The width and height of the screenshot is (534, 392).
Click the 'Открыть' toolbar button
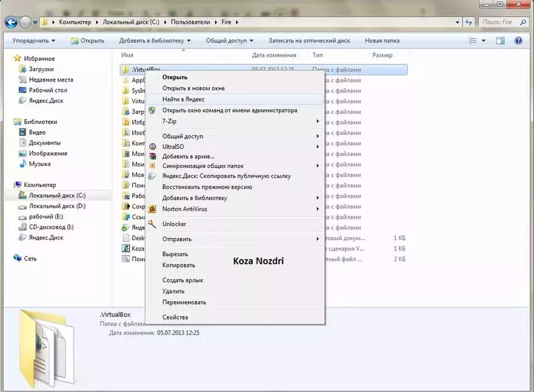pyautogui.click(x=87, y=40)
